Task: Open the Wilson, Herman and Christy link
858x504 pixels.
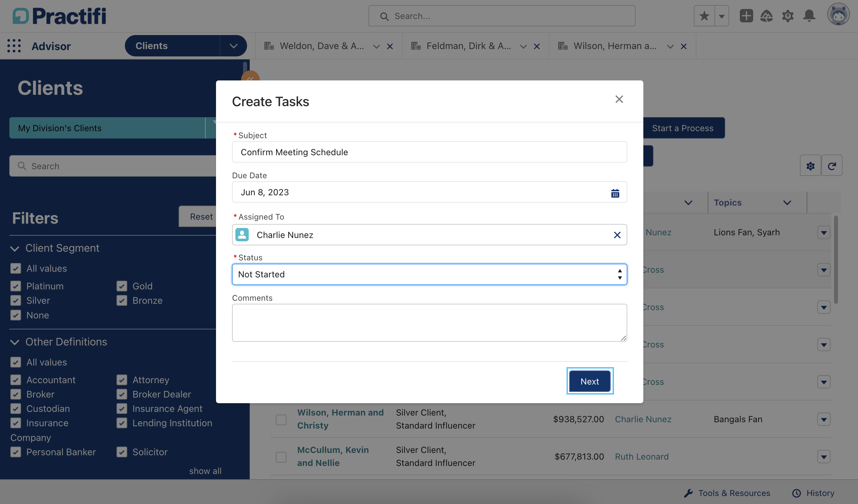Action: pos(340,419)
